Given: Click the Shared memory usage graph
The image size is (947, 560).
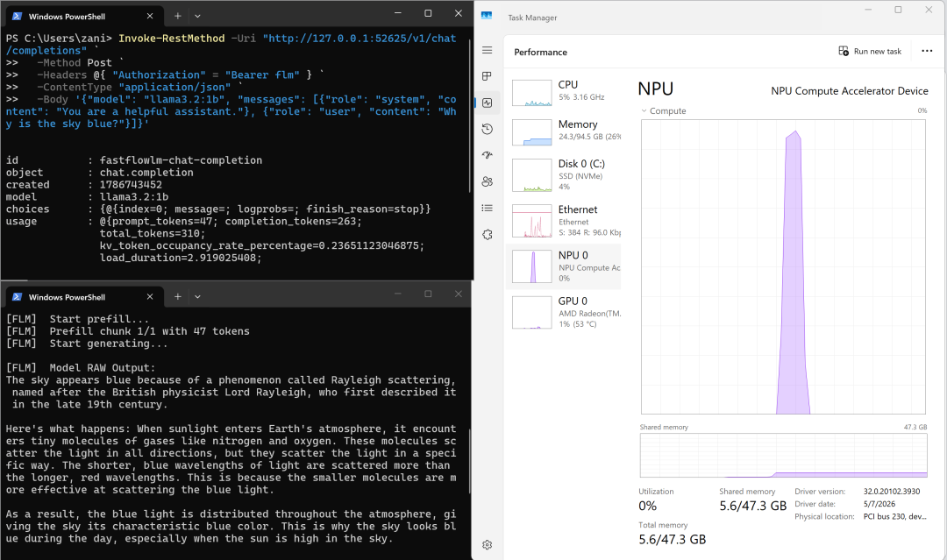Looking at the screenshot, I should pyautogui.click(x=783, y=456).
